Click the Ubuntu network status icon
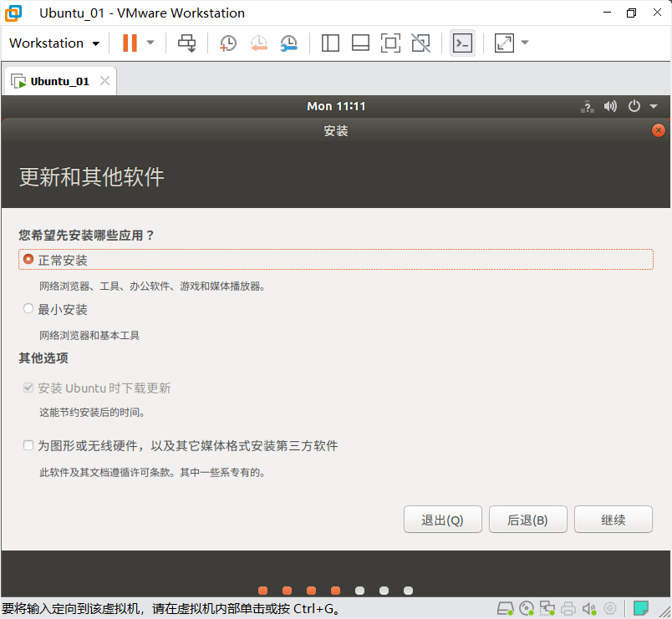This screenshot has height=619, width=672. (x=588, y=106)
